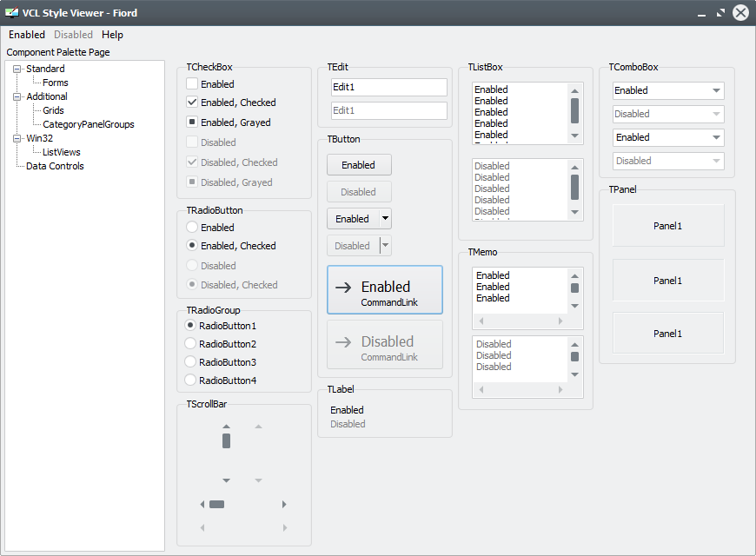756x556 pixels.
Task: Click the enabled horizontal TScrollBar thumb
Action: tap(216, 505)
